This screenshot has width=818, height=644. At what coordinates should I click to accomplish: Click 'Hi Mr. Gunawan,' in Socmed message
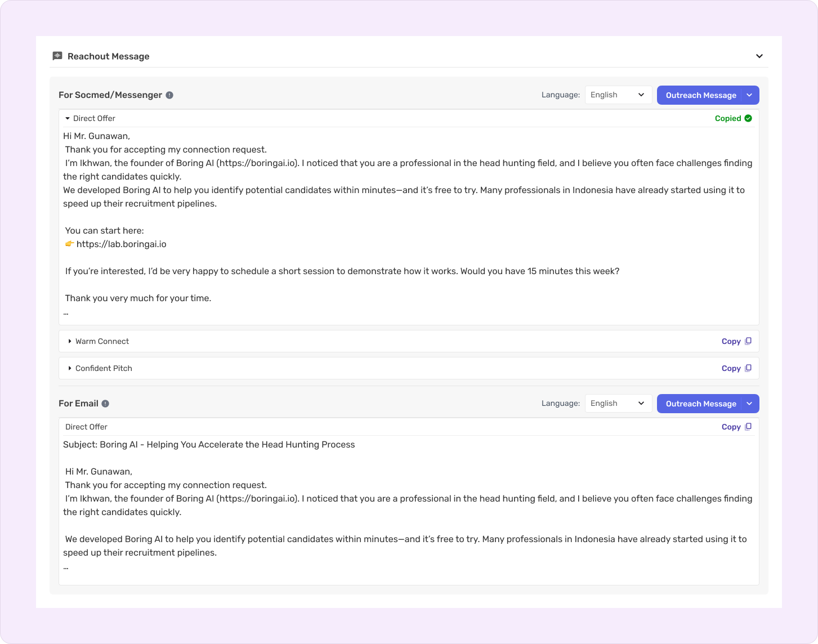97,136
